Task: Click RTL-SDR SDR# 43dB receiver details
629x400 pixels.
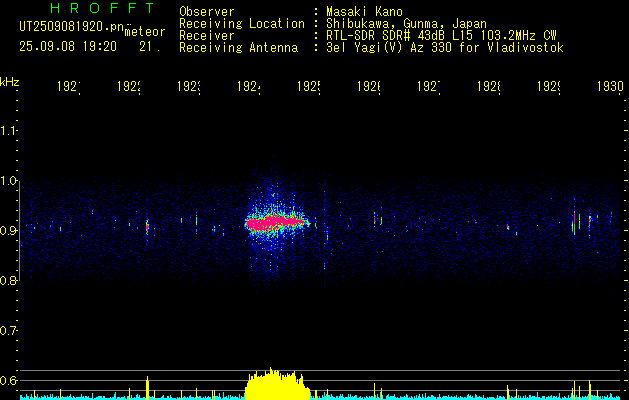Action: click(442, 36)
